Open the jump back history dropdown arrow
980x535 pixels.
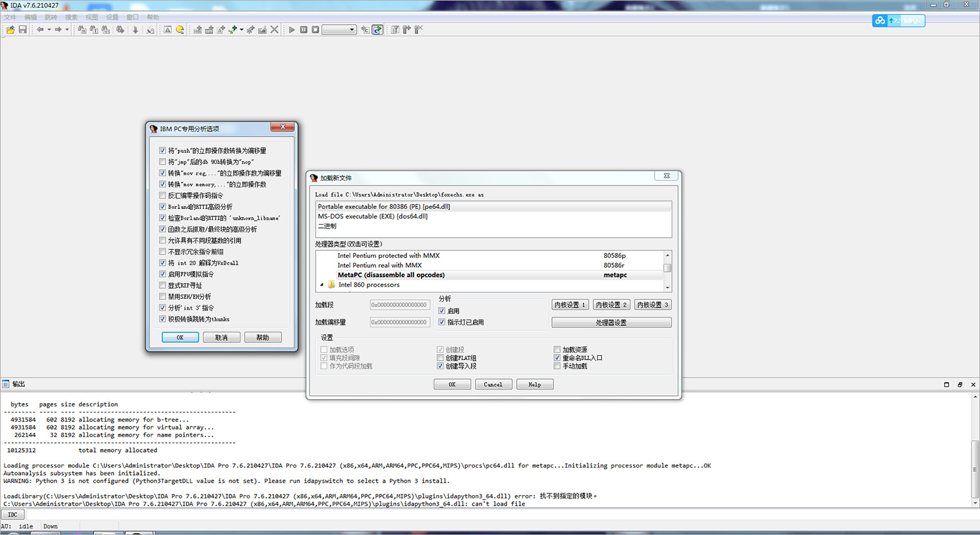(49, 29)
